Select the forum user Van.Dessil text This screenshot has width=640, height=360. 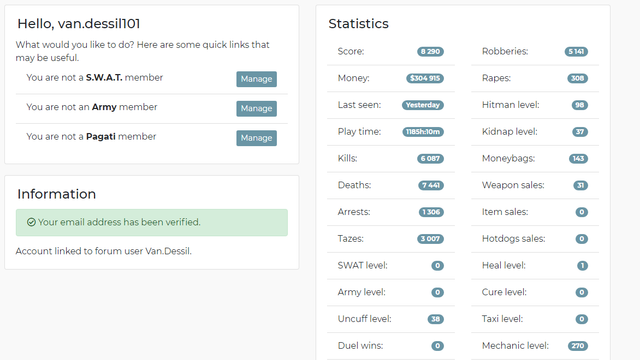coord(143,251)
